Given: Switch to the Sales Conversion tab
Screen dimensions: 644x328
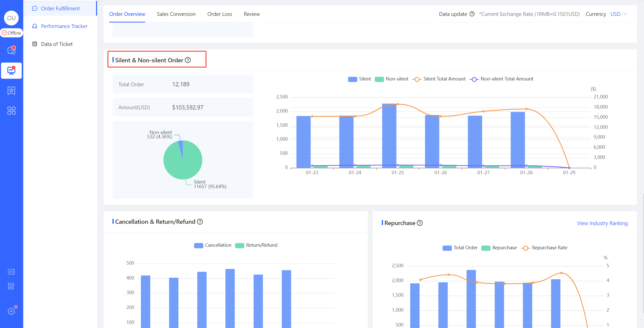Looking at the screenshot, I should (x=176, y=14).
